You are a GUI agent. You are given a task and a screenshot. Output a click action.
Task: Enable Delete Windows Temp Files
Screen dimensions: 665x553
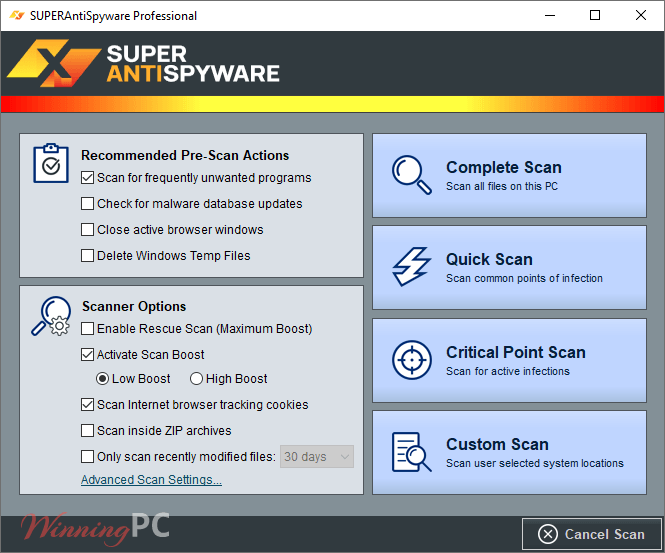[87, 256]
